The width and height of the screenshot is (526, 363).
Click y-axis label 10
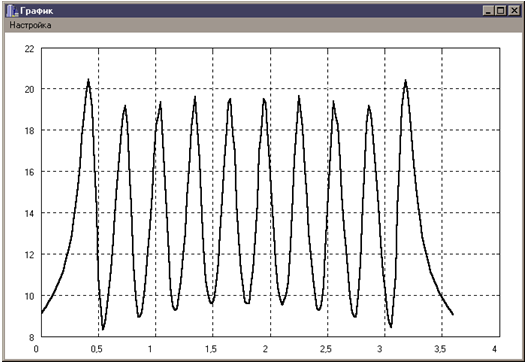[x=30, y=296]
